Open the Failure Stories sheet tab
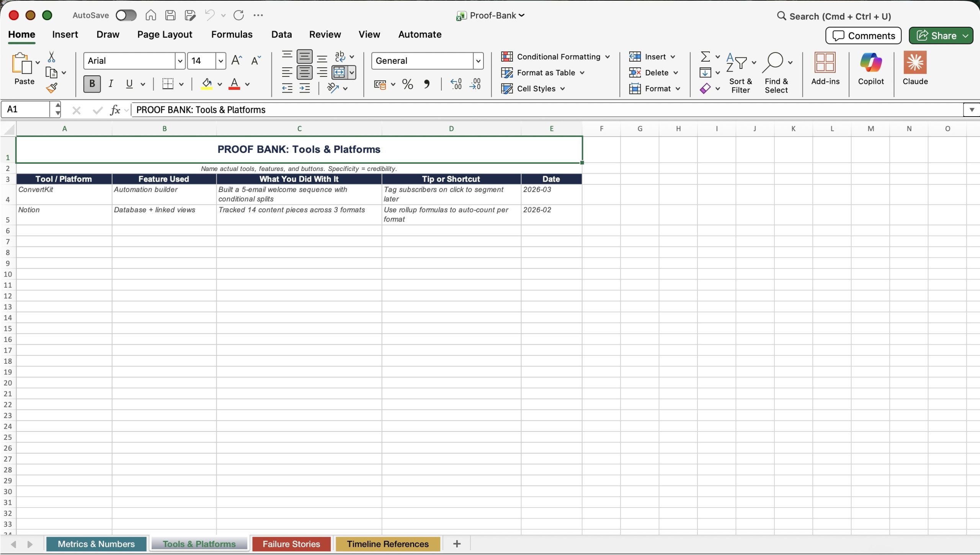Viewport: 980px width, 555px height. [x=291, y=544]
